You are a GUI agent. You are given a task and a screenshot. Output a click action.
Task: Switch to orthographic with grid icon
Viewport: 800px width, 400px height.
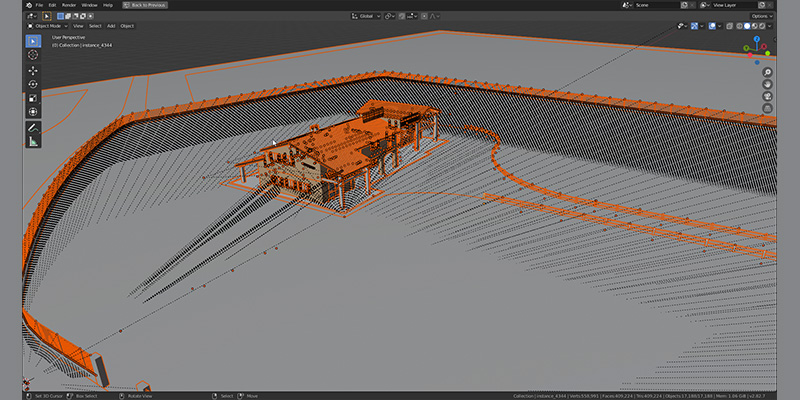tap(767, 108)
